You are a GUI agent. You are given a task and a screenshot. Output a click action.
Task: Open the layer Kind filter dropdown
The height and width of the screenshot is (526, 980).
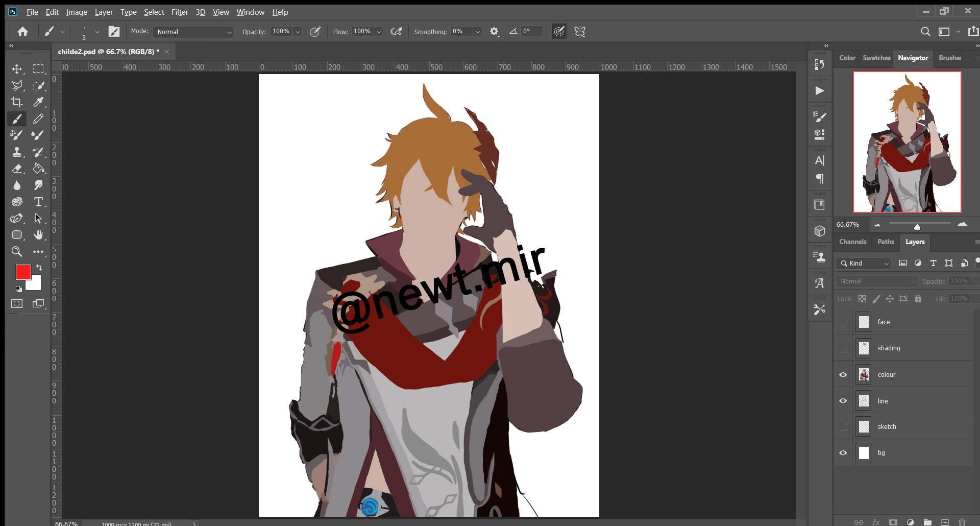pyautogui.click(x=864, y=264)
